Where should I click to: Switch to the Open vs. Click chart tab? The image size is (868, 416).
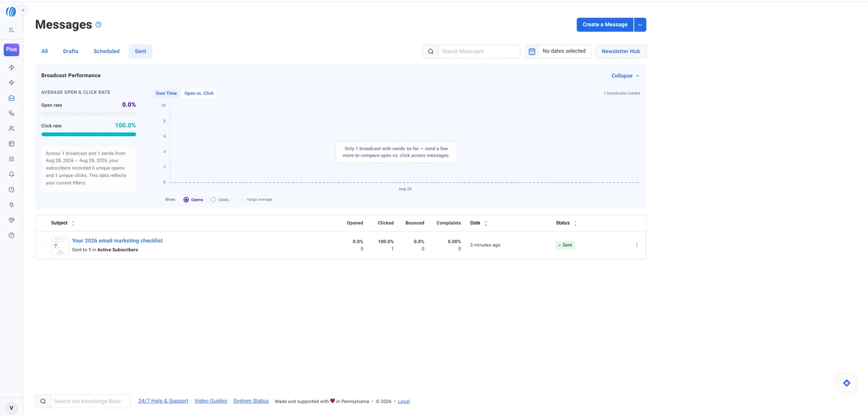point(199,93)
